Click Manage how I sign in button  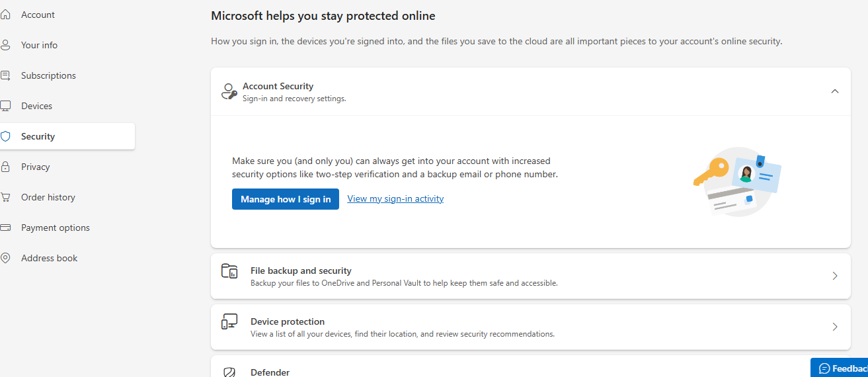[286, 199]
